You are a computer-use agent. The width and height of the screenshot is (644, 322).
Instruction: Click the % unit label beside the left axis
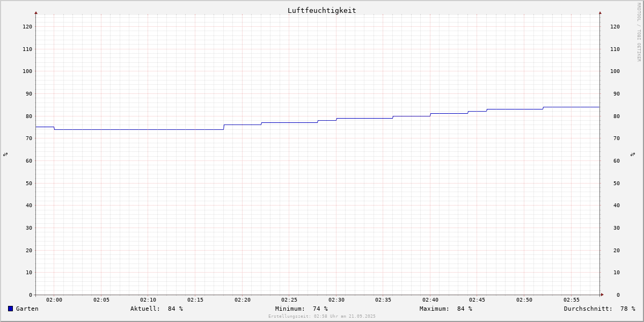click(x=5, y=154)
